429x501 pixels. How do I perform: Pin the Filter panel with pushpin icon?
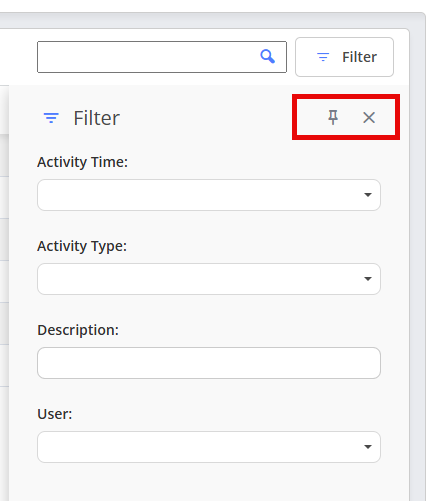[333, 117]
